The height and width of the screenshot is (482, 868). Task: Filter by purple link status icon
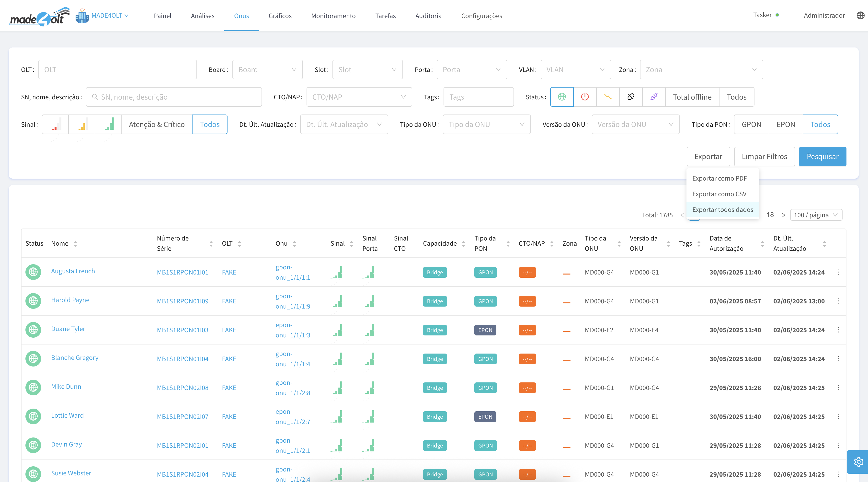654,97
